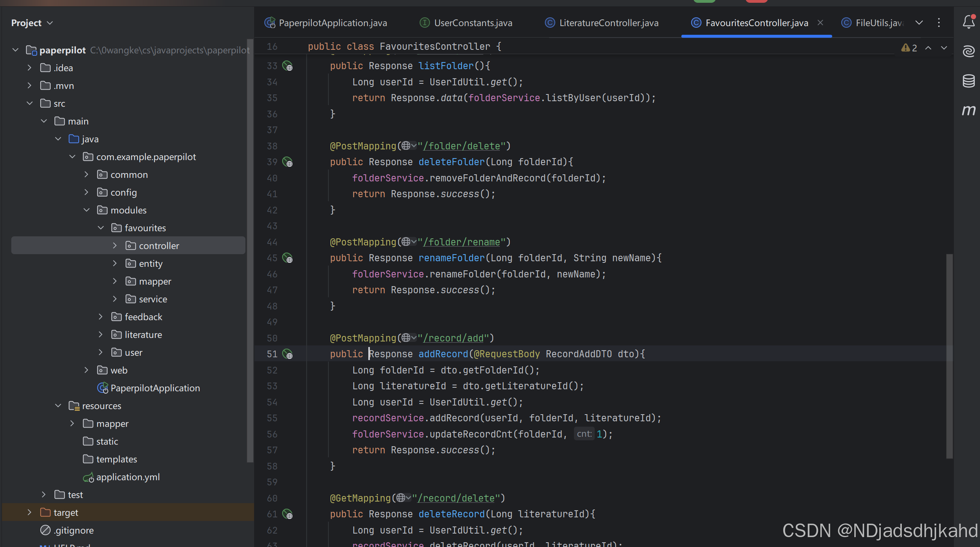Image resolution: width=980 pixels, height=547 pixels.
Task: Open the AI assistant spiral icon
Action: (x=969, y=51)
